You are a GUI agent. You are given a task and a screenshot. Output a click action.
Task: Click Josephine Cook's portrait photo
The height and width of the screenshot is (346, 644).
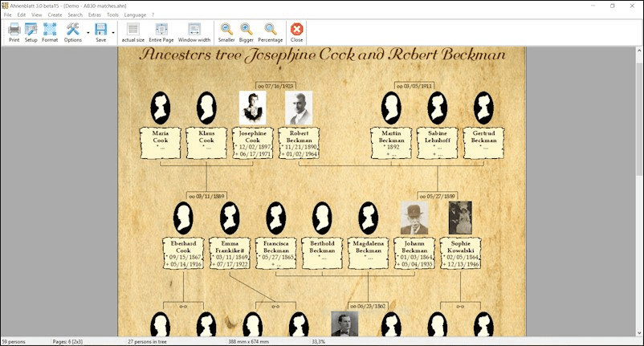tap(253, 108)
